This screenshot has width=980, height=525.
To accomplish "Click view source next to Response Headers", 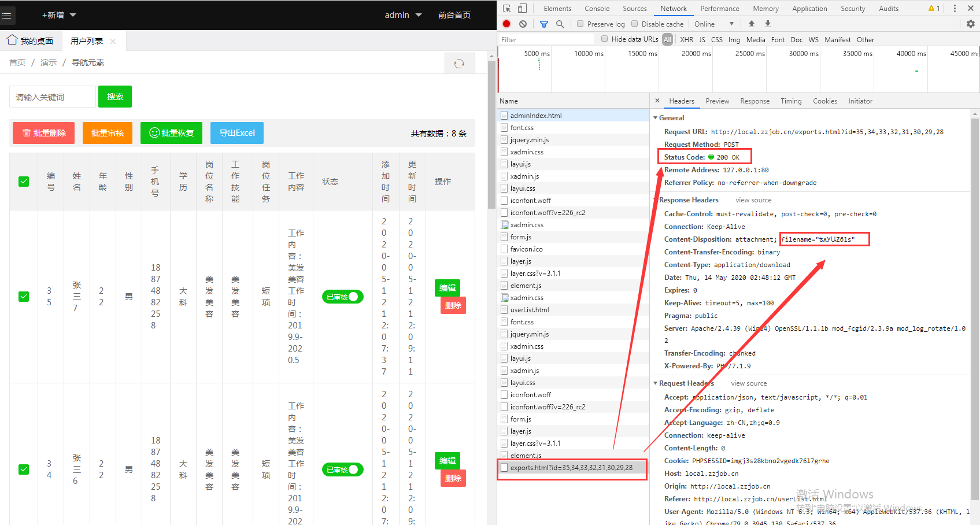I will [x=753, y=199].
